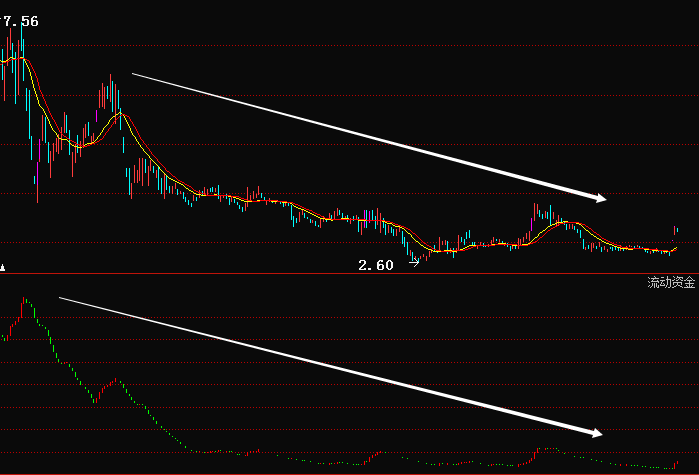This screenshot has width=699, height=475.
Task: Click the second smaller peak of the indicator line
Action: pyautogui.click(x=117, y=380)
